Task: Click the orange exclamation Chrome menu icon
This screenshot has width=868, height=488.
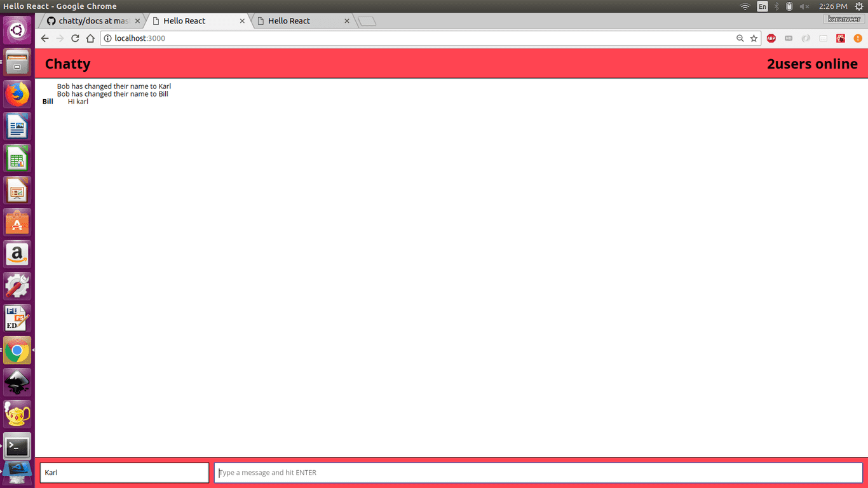Action: tap(858, 38)
